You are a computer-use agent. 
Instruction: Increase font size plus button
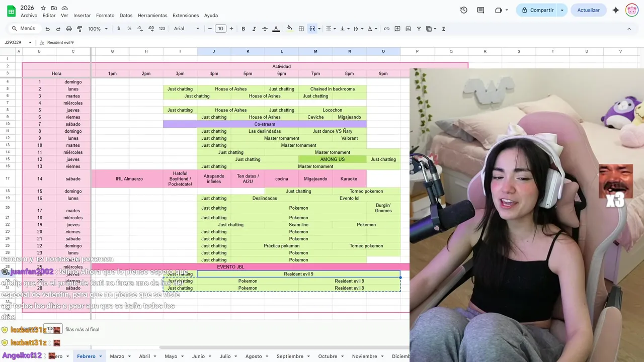coord(231,29)
